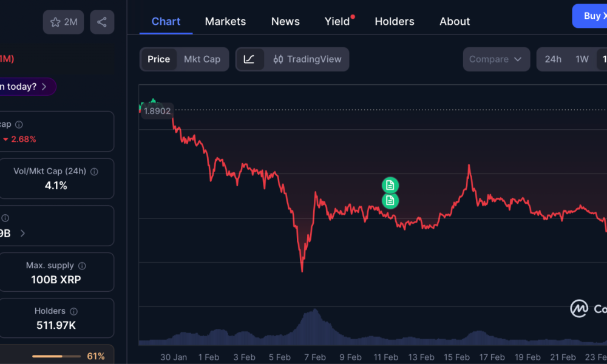The height and width of the screenshot is (364, 607).
Task: Select the Price toggle option
Action: point(159,59)
